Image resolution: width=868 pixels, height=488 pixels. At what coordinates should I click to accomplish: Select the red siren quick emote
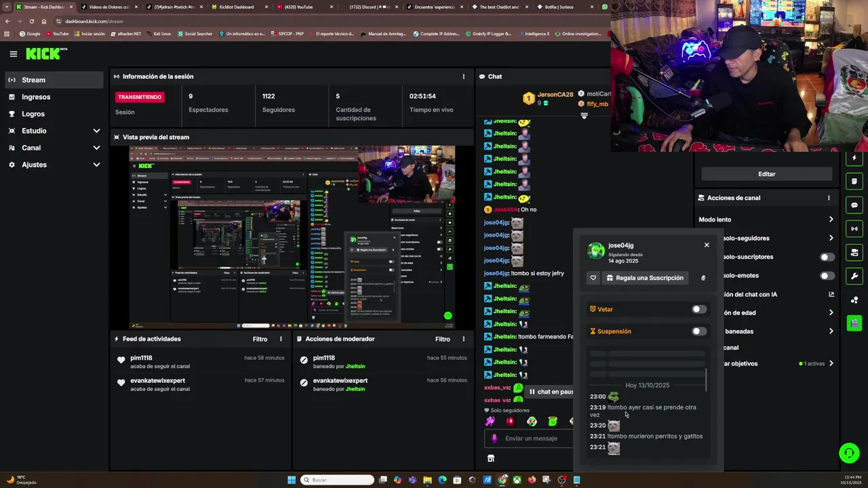510,422
